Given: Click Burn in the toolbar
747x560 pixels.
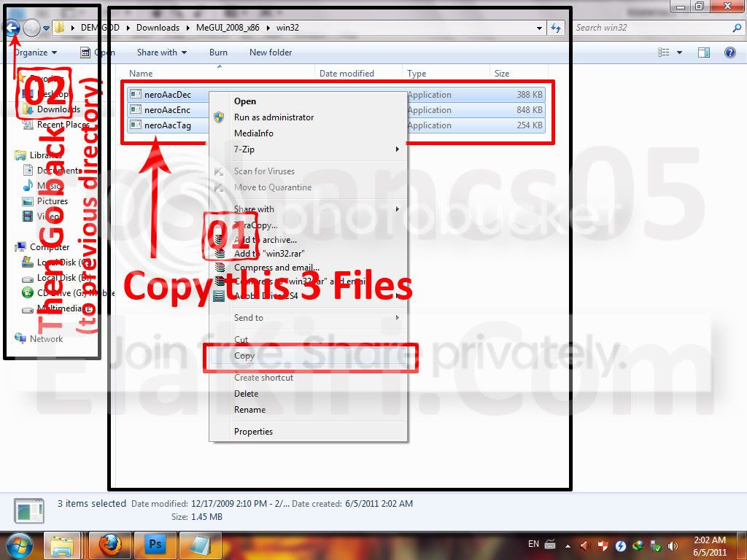Looking at the screenshot, I should (218, 52).
